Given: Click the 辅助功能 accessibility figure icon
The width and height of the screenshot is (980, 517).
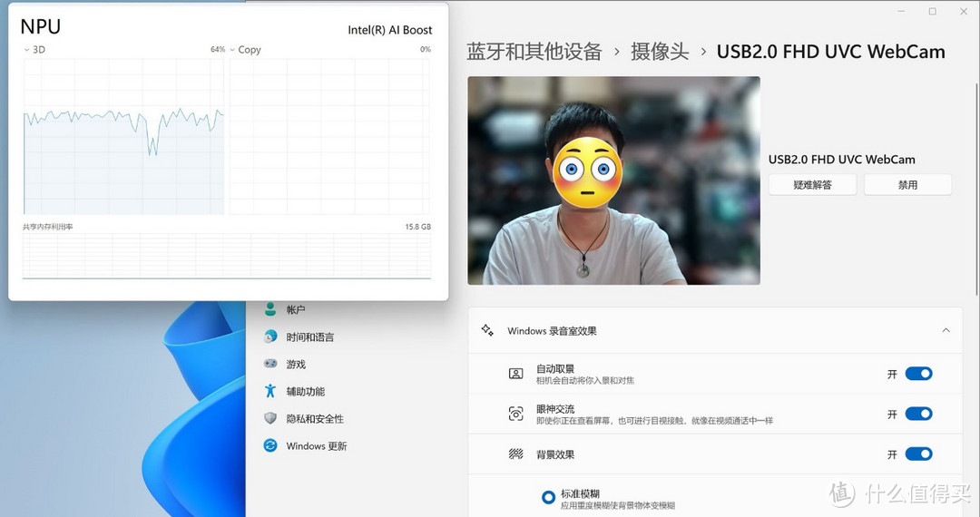Looking at the screenshot, I should click(x=270, y=391).
